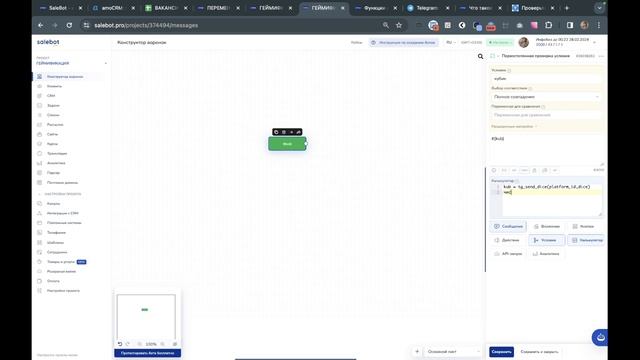Expand the project selector dropdown

[106, 63]
